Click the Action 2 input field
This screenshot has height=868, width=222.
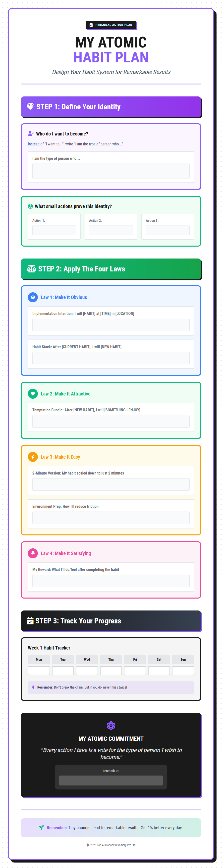[111, 230]
